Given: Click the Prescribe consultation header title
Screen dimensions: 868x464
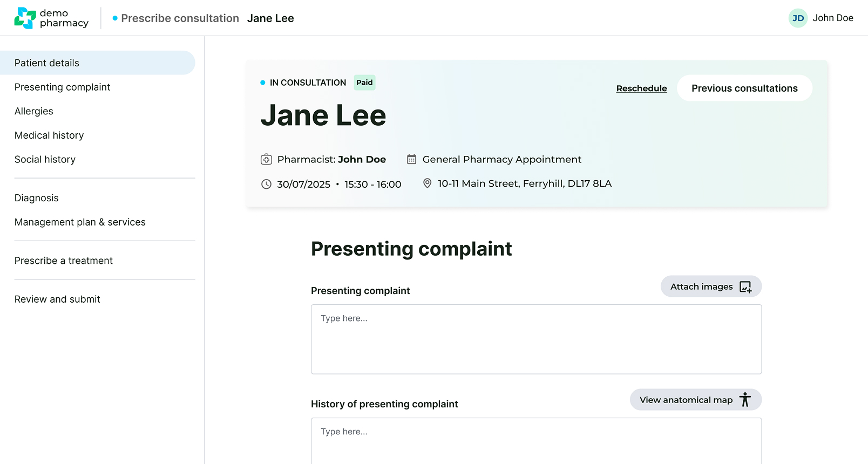Looking at the screenshot, I should point(180,18).
